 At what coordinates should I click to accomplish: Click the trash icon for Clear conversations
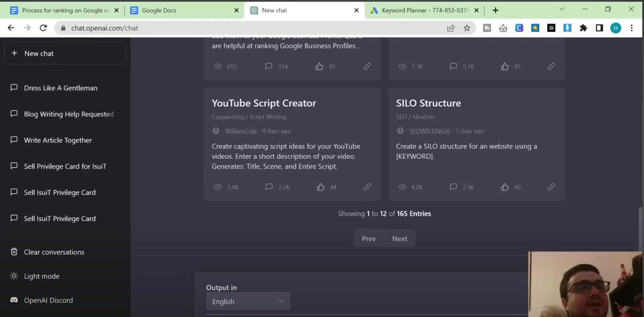tap(14, 252)
